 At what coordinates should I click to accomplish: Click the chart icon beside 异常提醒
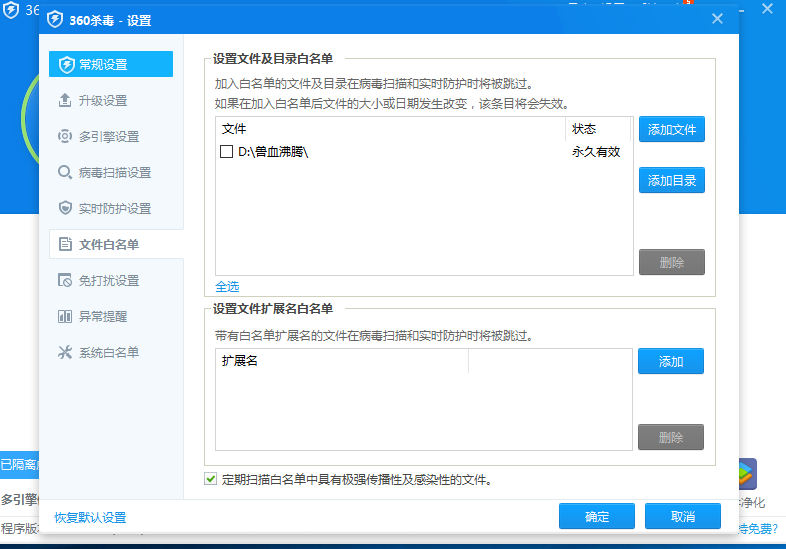(66, 317)
